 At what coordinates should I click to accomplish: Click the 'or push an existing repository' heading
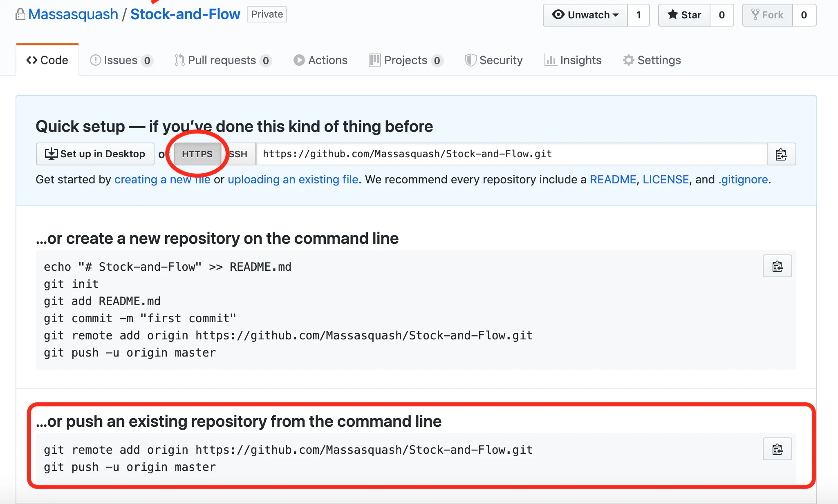coord(239,421)
